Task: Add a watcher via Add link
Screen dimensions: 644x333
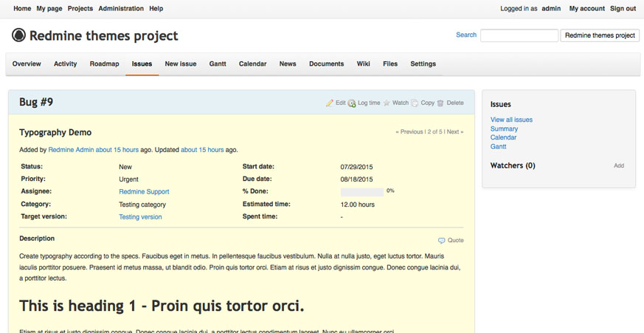Action: pos(619,165)
